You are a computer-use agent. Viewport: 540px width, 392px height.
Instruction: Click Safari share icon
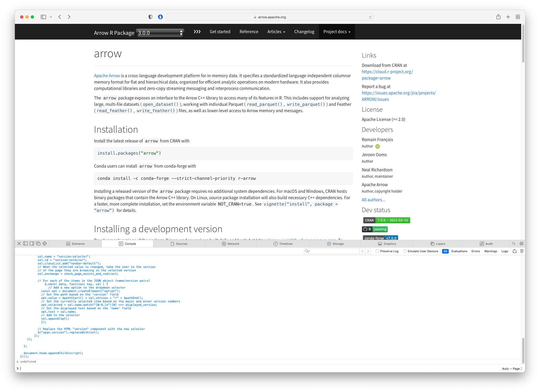[498, 17]
